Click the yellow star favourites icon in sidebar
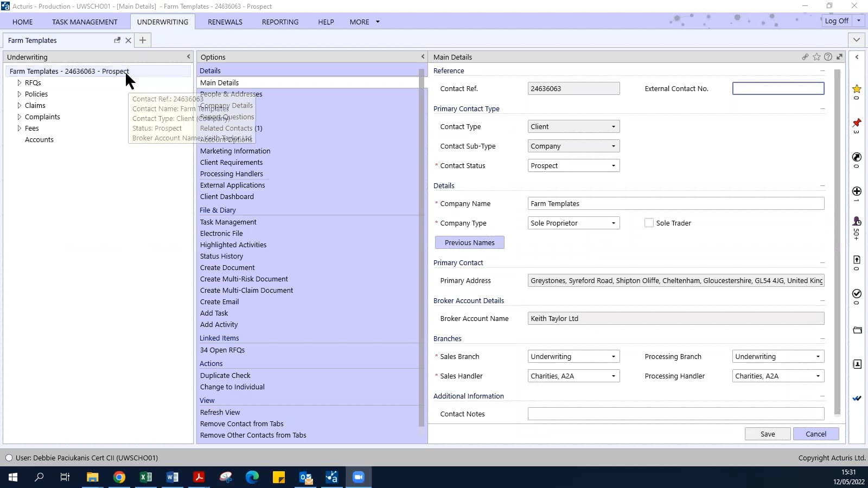The image size is (868, 488). (857, 89)
